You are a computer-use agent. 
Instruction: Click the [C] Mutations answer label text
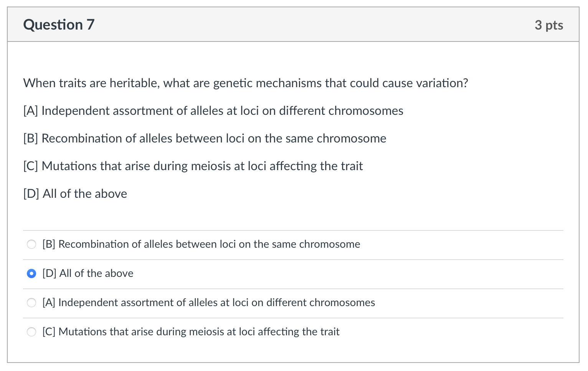click(x=191, y=332)
